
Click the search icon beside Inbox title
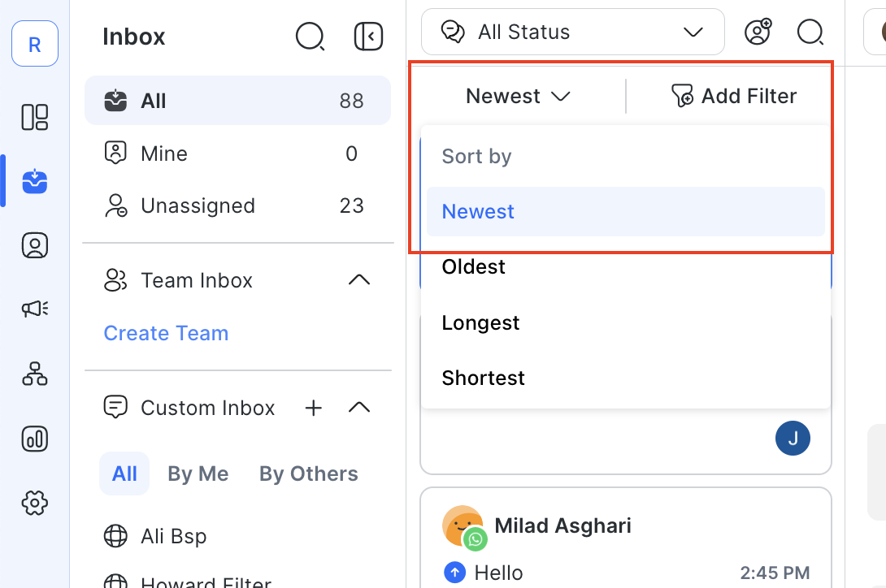[310, 37]
